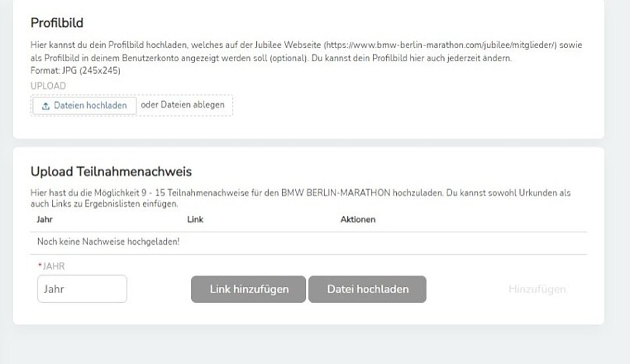Select the Jahr column header
The height and width of the screenshot is (364, 630).
pos(45,220)
